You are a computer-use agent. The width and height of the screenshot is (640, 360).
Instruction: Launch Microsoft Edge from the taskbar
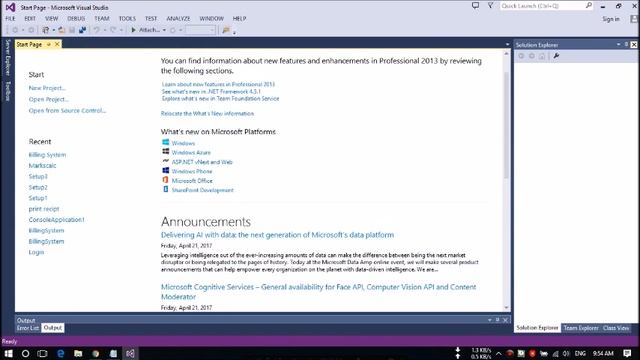point(61,353)
